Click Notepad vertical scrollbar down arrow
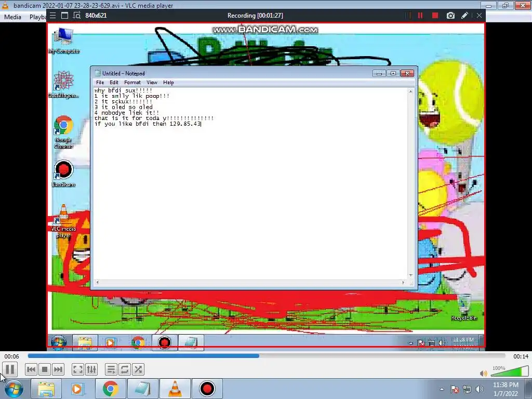The height and width of the screenshot is (399, 532). (x=410, y=275)
